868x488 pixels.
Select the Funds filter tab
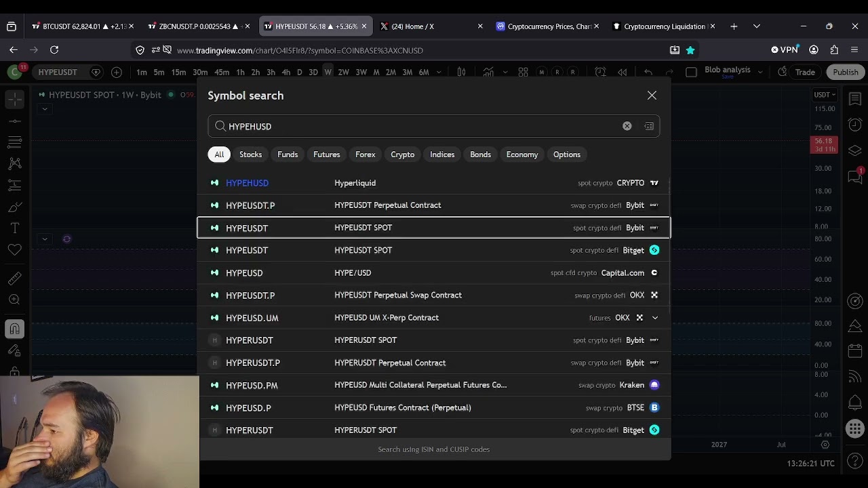(288, 155)
